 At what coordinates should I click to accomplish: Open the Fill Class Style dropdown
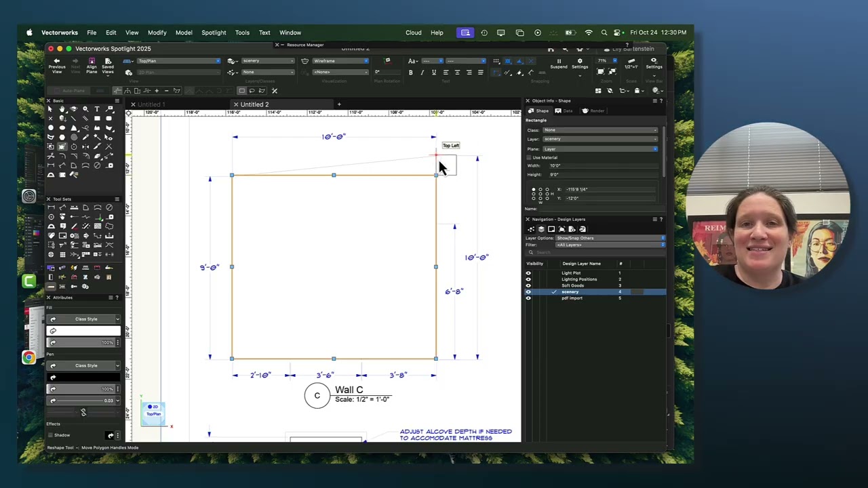(83, 319)
